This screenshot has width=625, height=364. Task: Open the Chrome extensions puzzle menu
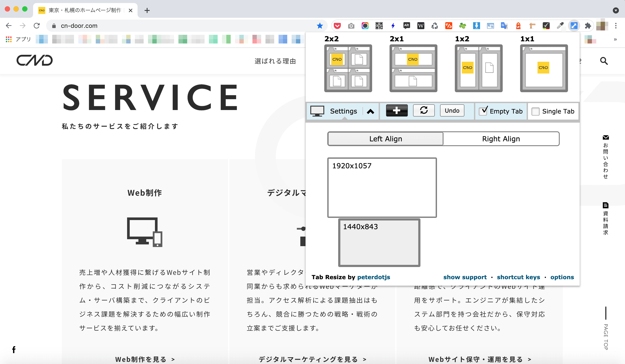tap(588, 26)
